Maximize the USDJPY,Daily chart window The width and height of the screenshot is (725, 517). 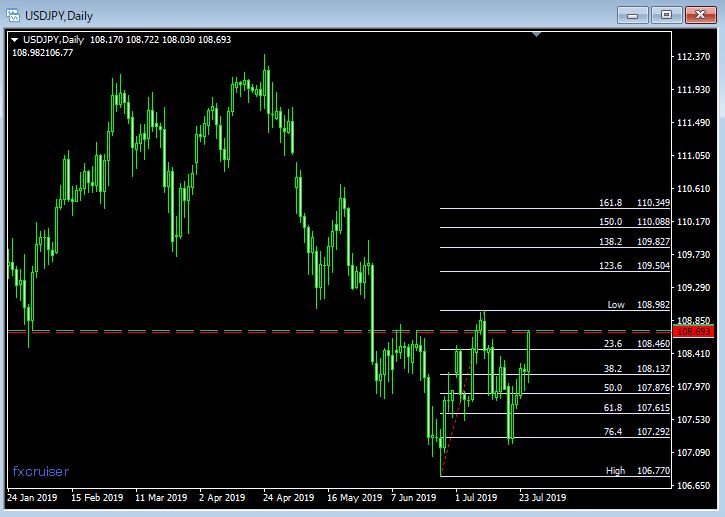tap(666, 15)
